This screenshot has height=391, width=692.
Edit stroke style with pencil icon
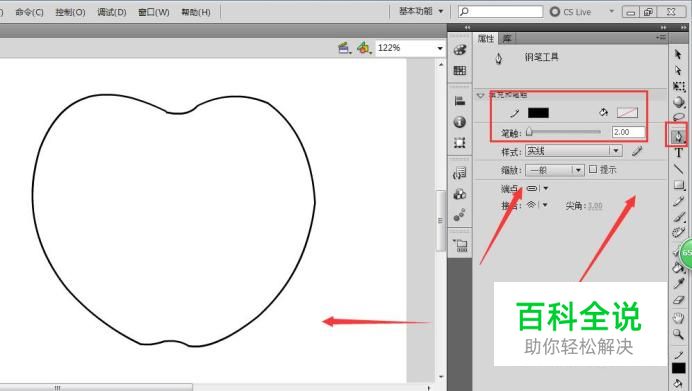636,151
